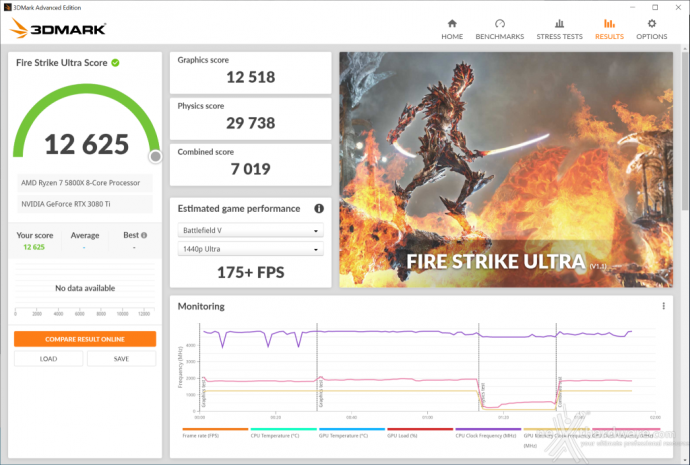Open the Benchmarks gauge icon
This screenshot has height=465, width=690.
point(499,23)
